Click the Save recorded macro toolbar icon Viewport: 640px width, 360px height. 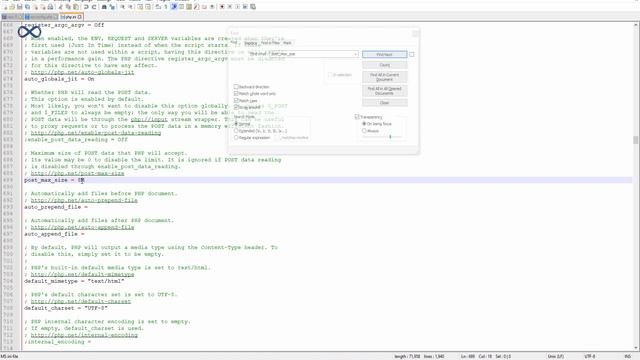[253, 7]
